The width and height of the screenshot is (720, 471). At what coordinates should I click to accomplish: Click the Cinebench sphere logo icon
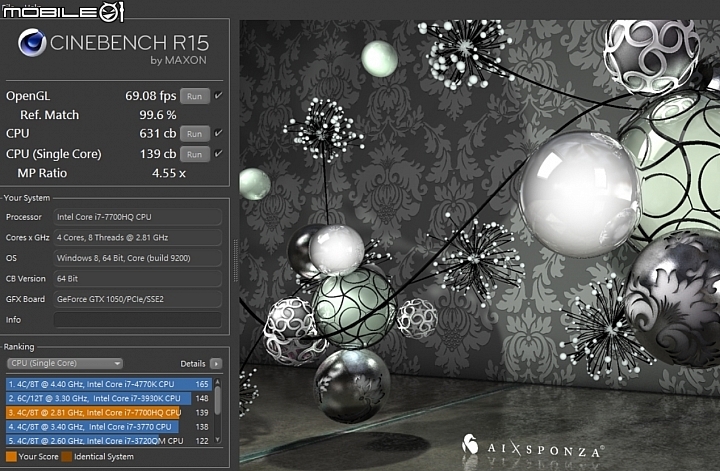(32, 43)
